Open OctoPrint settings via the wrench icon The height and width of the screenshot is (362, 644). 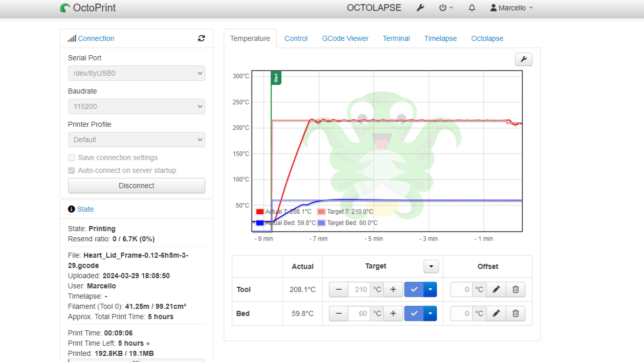coord(420,8)
